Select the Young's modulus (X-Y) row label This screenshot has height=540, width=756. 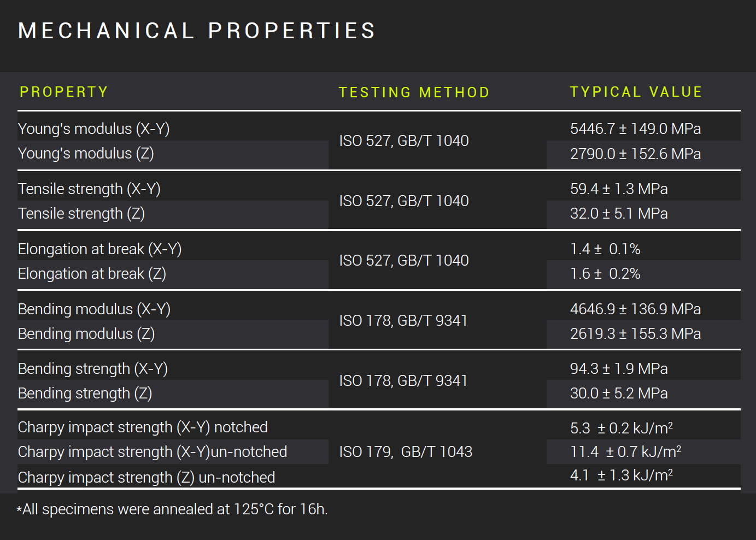pyautogui.click(x=93, y=128)
